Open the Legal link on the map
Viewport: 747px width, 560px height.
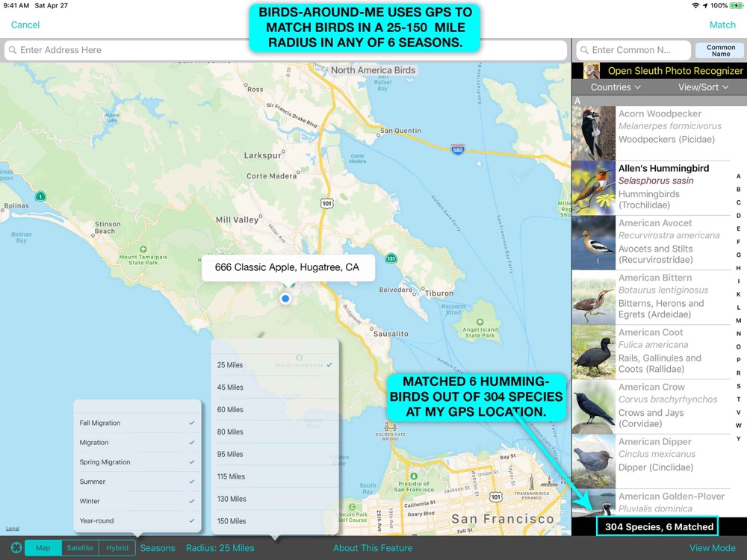coord(13,529)
